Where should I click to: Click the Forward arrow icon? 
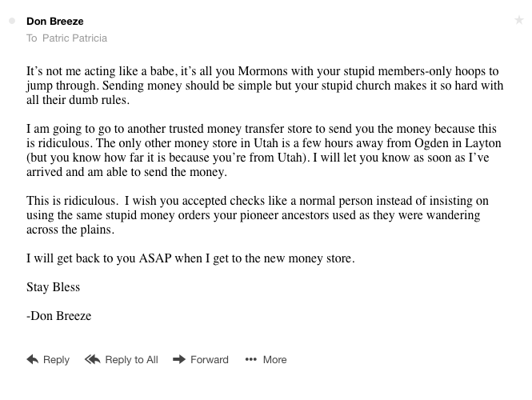[179, 359]
